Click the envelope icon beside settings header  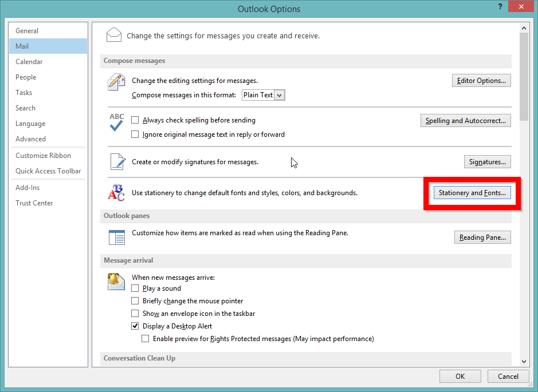tap(113, 34)
